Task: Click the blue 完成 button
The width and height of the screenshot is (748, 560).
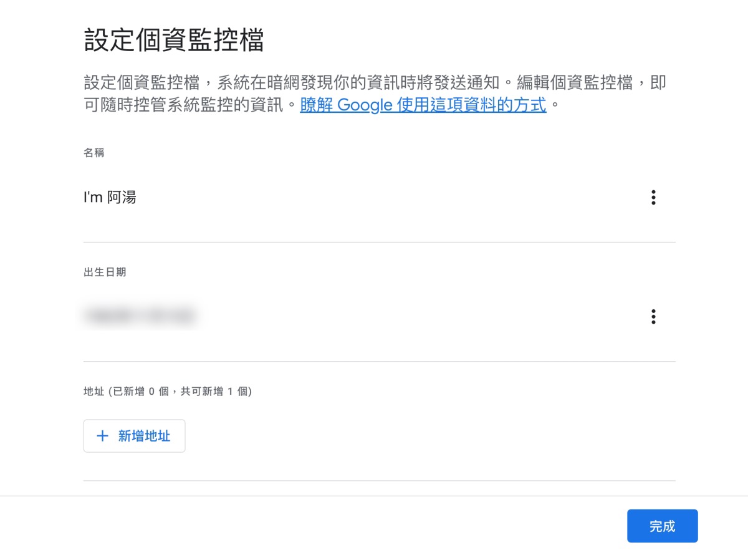Action: [662, 526]
